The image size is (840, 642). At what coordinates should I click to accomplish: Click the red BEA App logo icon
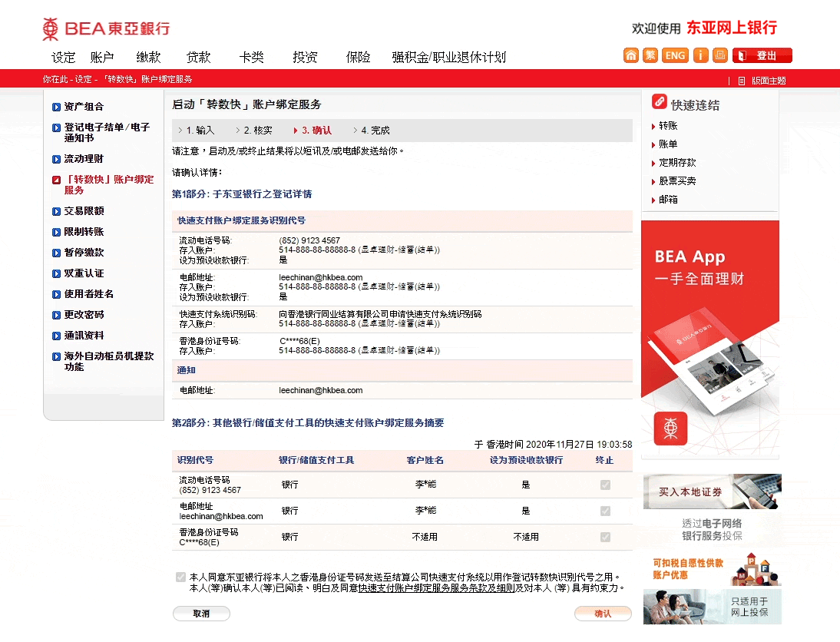click(671, 429)
